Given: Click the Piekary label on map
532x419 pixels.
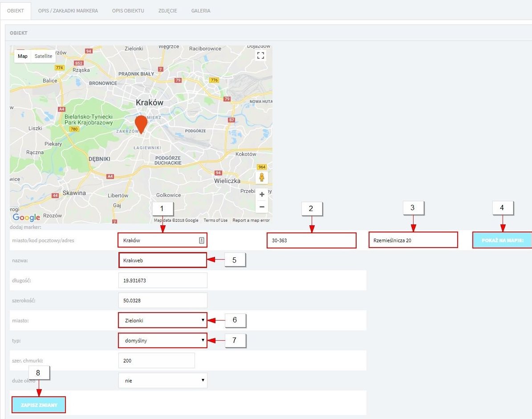Looking at the screenshot, I should click(x=53, y=144).
